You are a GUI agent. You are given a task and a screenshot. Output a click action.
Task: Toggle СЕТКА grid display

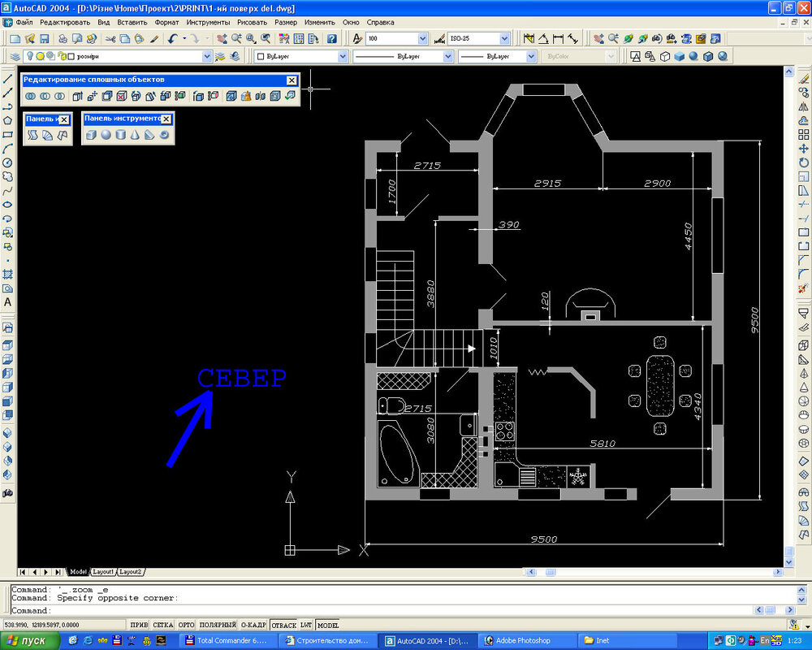[x=162, y=625]
